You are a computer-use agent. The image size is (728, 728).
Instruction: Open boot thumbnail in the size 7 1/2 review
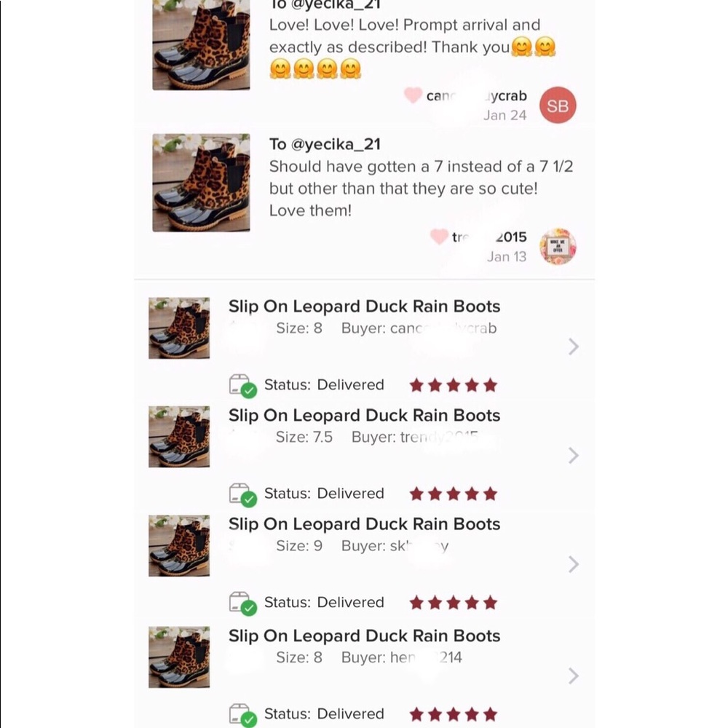pos(201,183)
